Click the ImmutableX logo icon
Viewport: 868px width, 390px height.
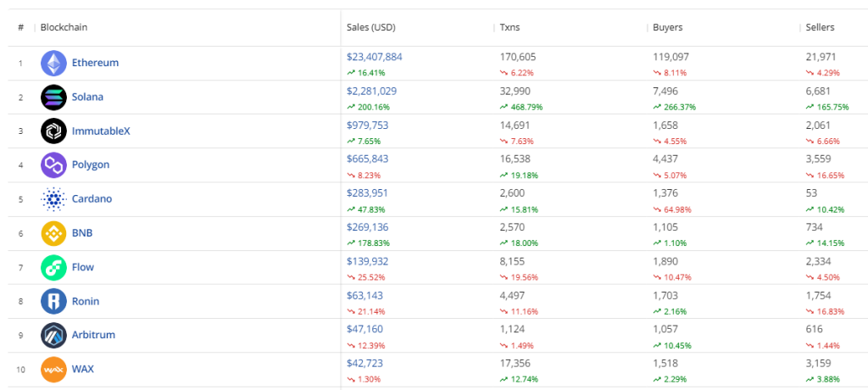coord(53,131)
